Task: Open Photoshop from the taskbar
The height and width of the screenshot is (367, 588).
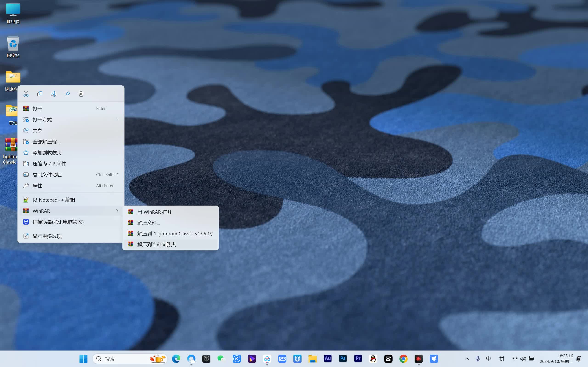Action: click(x=343, y=359)
